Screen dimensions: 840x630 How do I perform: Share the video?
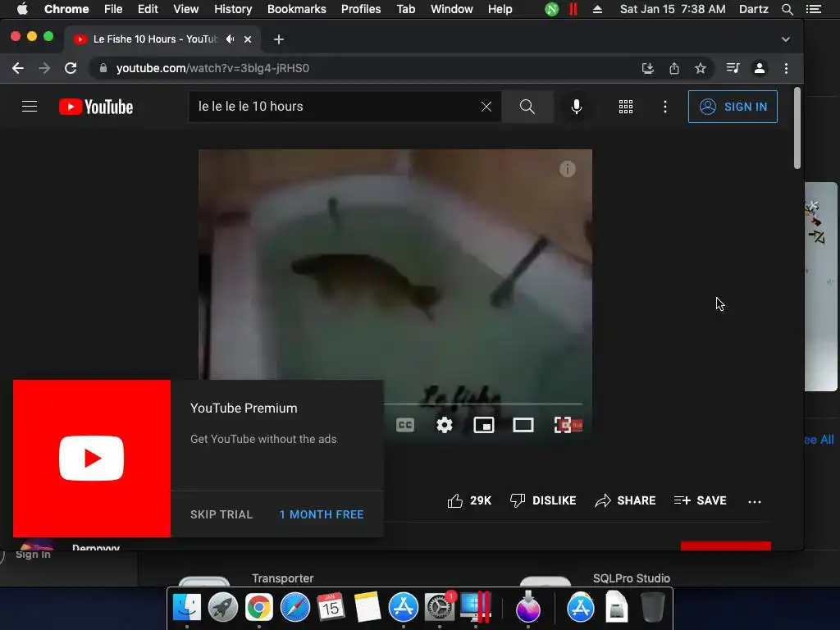[625, 501]
